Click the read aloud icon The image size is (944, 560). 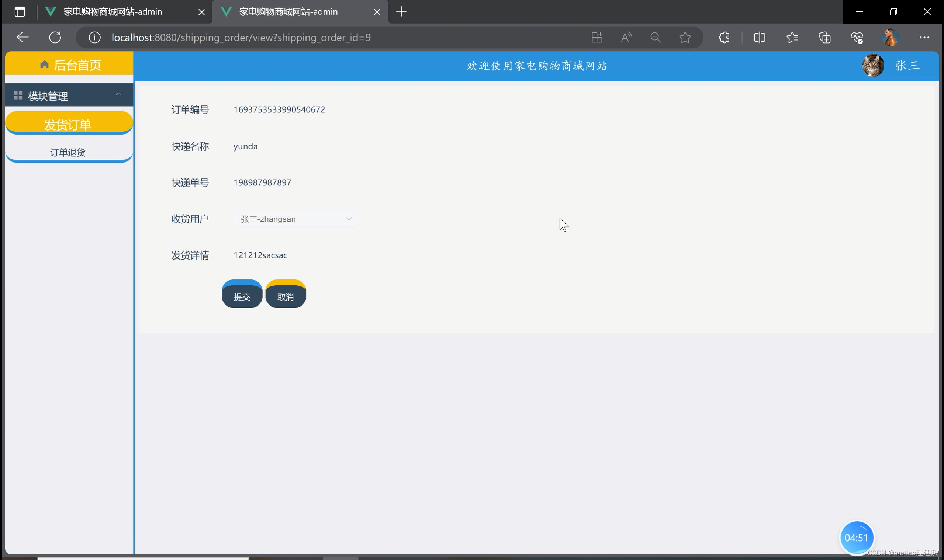pos(626,37)
